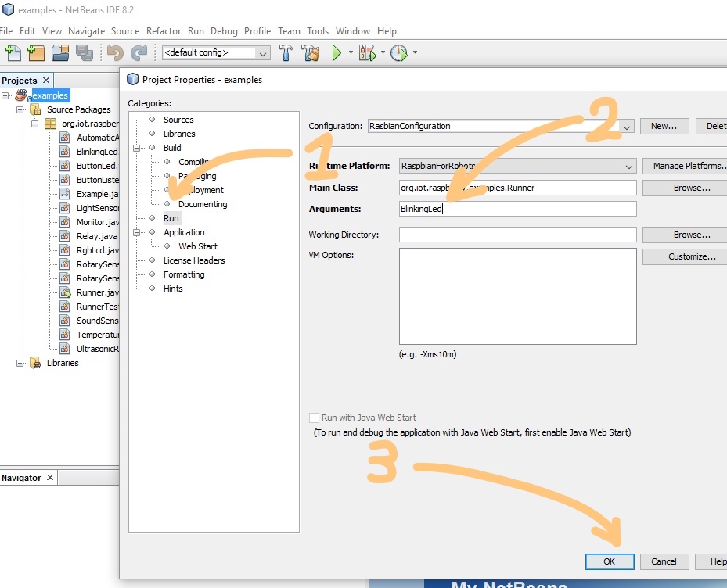Click the Open Project toolbar icon

pos(60,53)
